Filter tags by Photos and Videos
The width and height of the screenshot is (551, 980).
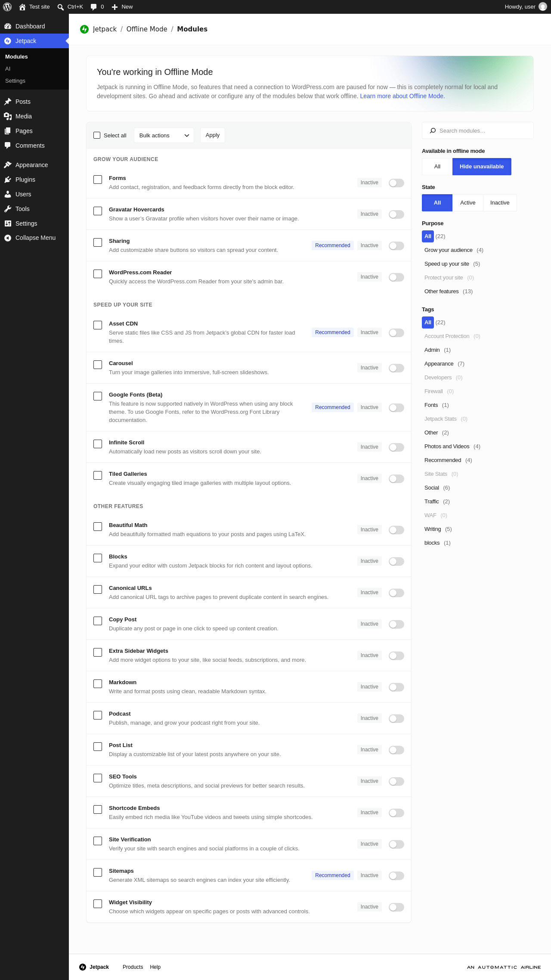pos(447,447)
